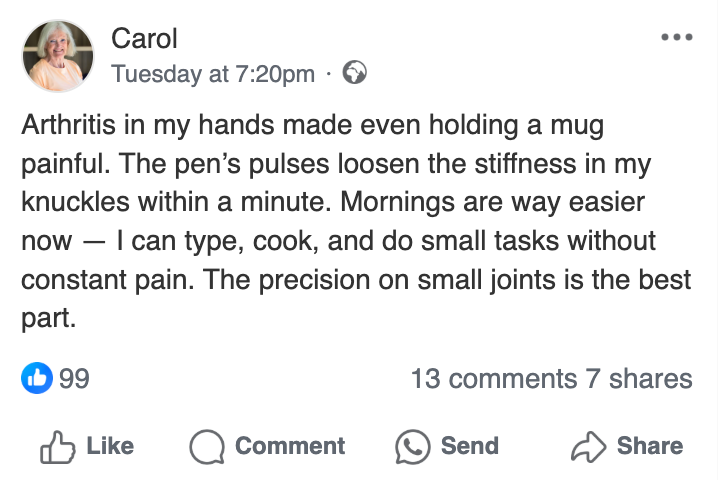Click the Send messenger bubble icon
The height and width of the screenshot is (480, 718).
(x=413, y=446)
